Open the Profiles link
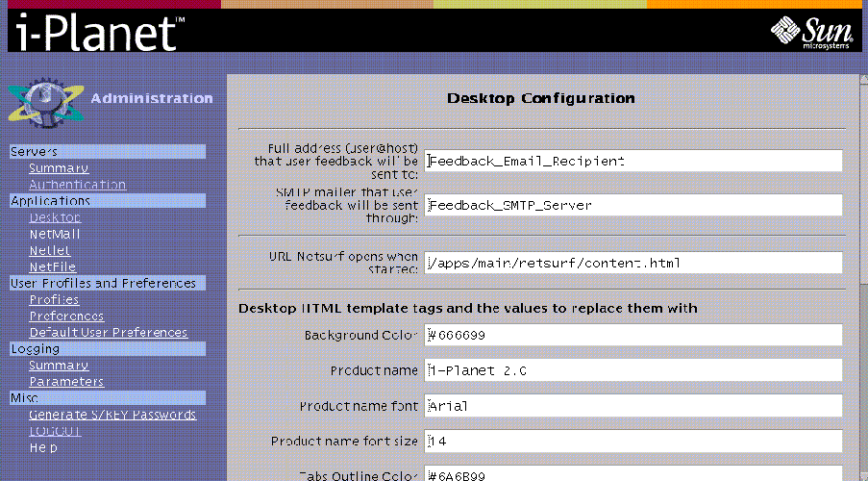This screenshot has width=868, height=481. (54, 299)
